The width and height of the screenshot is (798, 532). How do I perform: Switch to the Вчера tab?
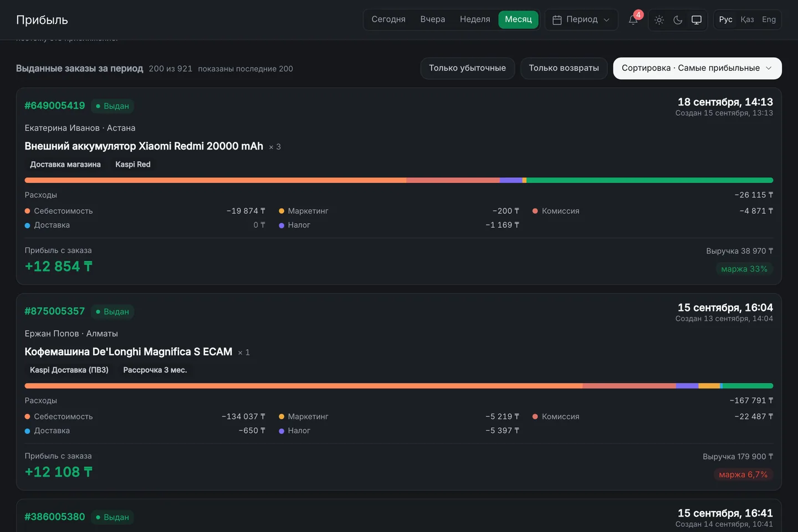433,19
